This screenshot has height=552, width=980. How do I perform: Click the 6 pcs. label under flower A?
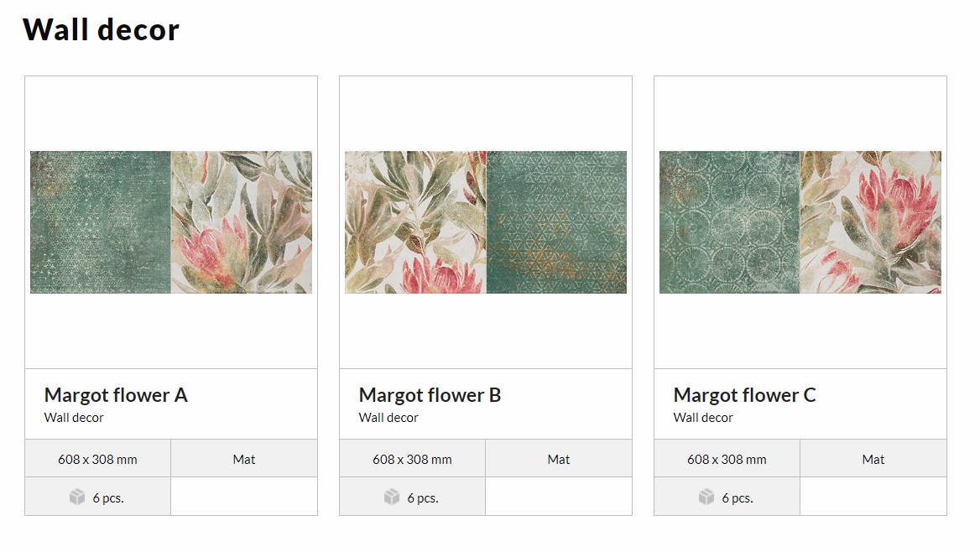pyautogui.click(x=108, y=498)
